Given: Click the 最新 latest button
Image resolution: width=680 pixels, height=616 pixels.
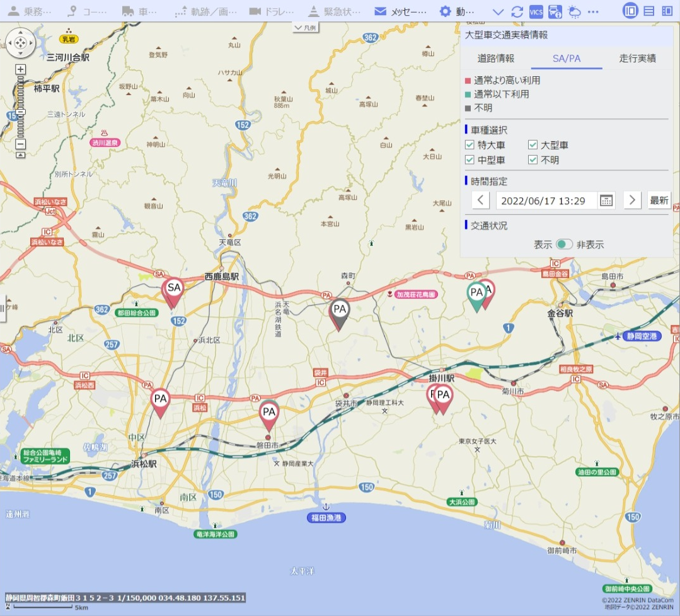Looking at the screenshot, I should coord(659,200).
